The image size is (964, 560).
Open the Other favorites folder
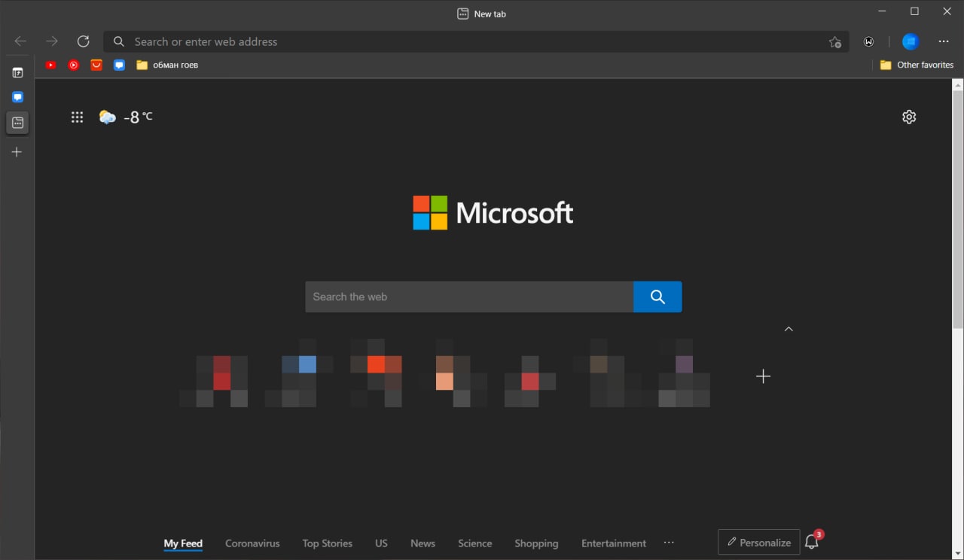[917, 65]
